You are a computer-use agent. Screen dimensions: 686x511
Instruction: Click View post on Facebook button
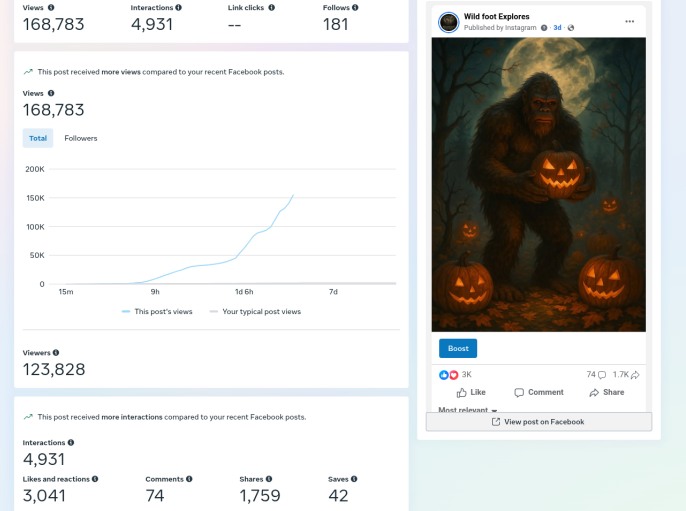[x=538, y=422]
